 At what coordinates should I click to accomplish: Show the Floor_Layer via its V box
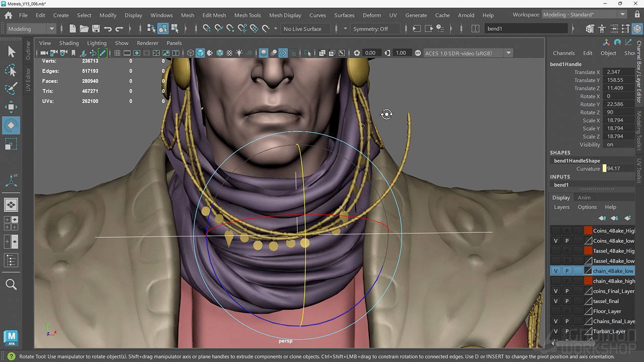coord(555,311)
